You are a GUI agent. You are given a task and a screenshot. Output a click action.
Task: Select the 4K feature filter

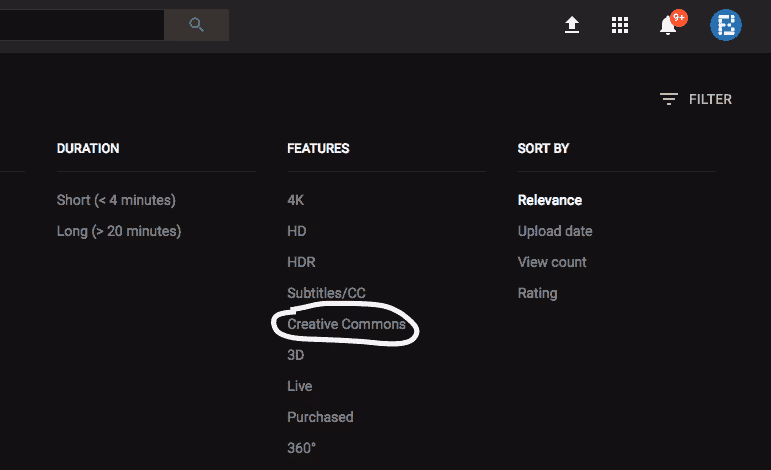click(296, 200)
